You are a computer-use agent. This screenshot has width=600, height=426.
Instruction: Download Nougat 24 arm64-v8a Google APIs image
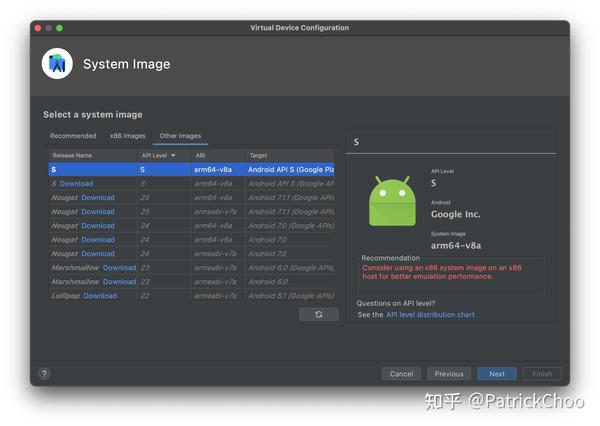point(98,226)
